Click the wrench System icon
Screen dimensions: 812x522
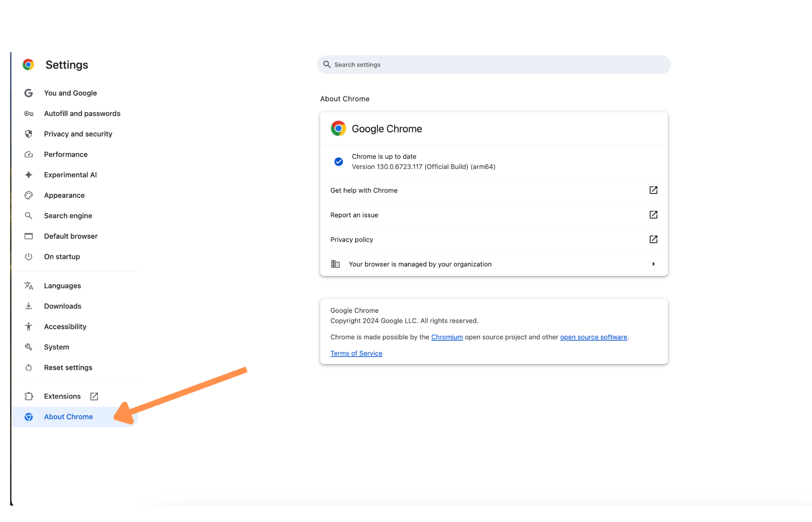click(29, 347)
